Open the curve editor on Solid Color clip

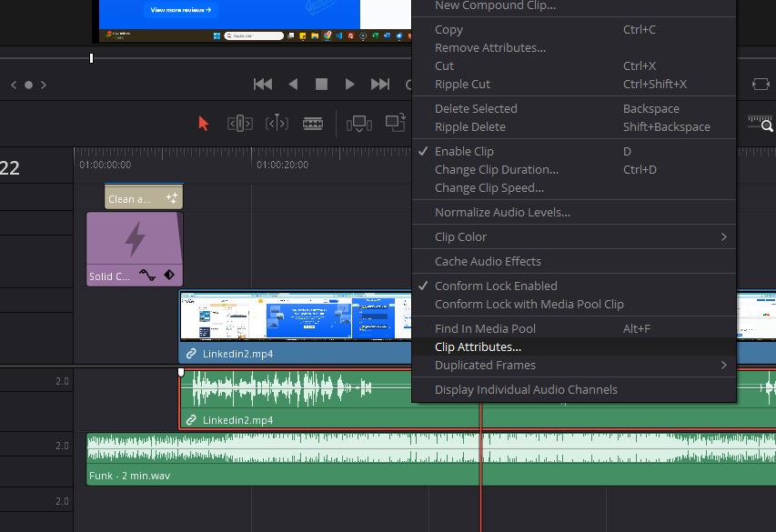point(146,275)
